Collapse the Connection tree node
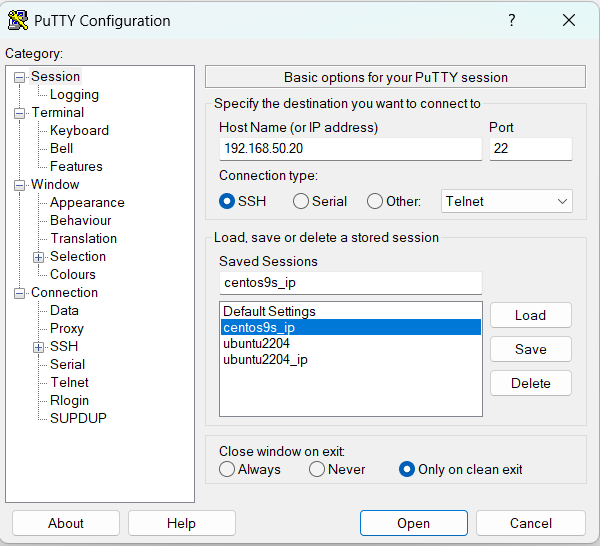 19,293
